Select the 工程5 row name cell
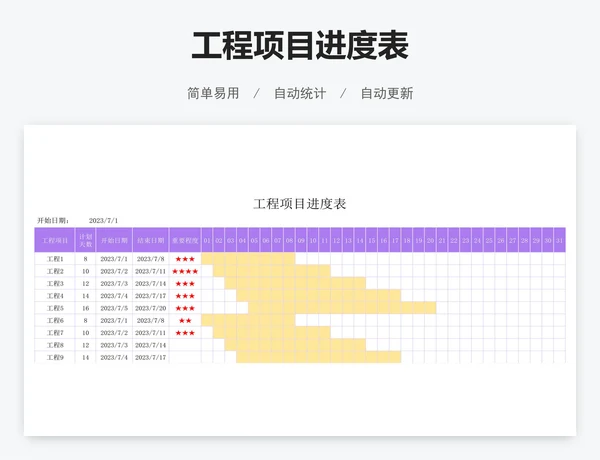This screenshot has height=460, width=600. click(x=55, y=308)
